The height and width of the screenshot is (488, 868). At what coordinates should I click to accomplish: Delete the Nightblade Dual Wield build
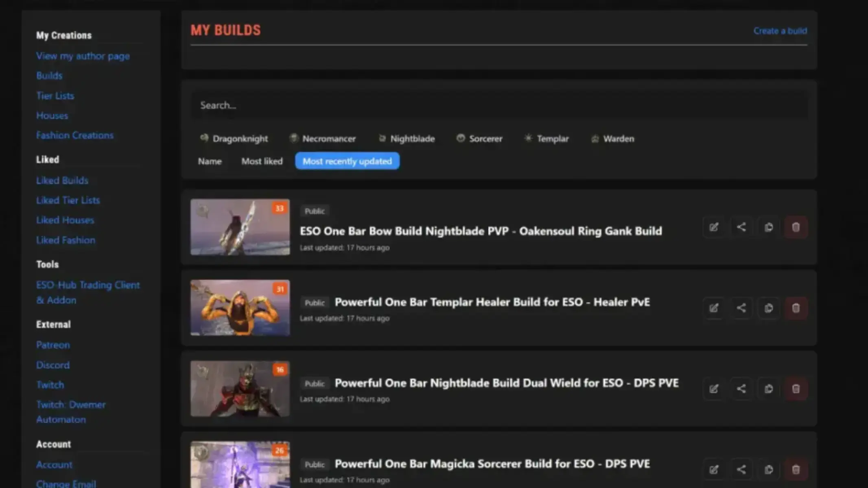796,389
